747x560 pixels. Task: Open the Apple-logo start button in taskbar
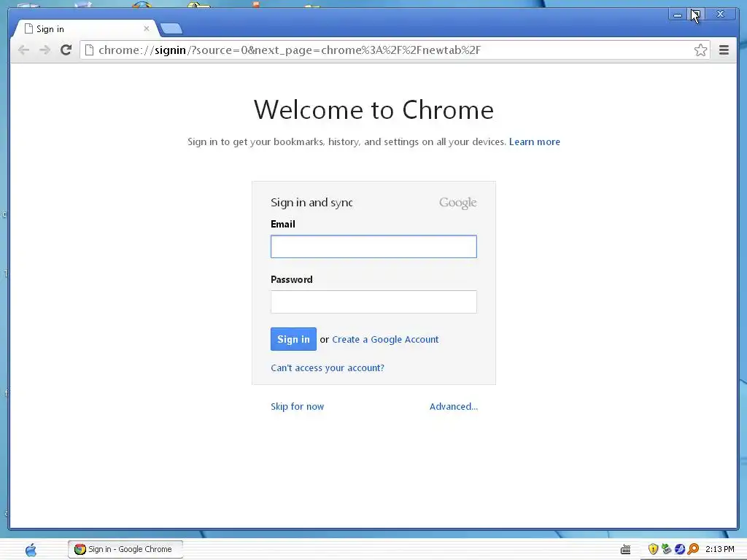(x=31, y=550)
